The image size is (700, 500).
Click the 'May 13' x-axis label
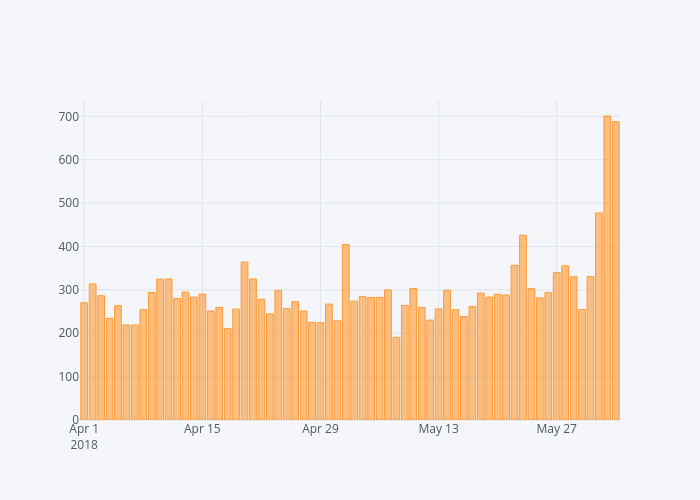pos(438,429)
